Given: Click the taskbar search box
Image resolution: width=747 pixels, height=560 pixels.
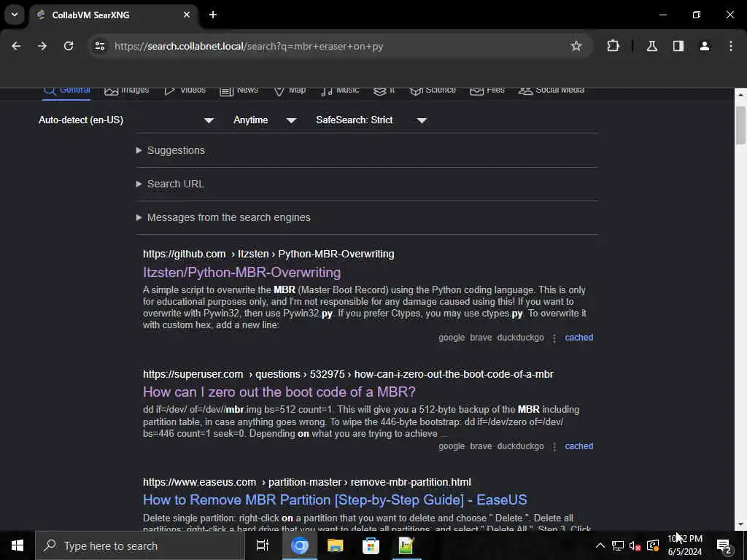Looking at the screenshot, I should point(139,545).
